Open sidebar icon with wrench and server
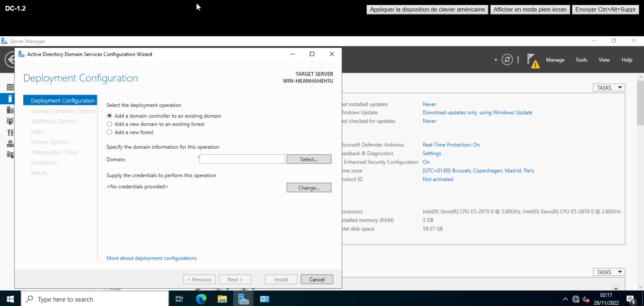Screen dimensions: 644x306 pos(10,132)
